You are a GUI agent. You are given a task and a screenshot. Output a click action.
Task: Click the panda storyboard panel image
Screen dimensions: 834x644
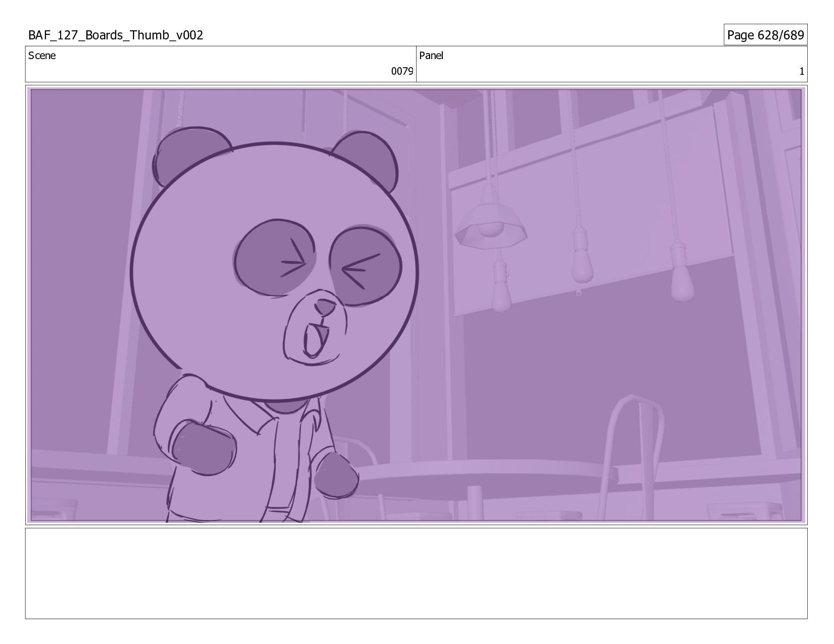tap(416, 305)
